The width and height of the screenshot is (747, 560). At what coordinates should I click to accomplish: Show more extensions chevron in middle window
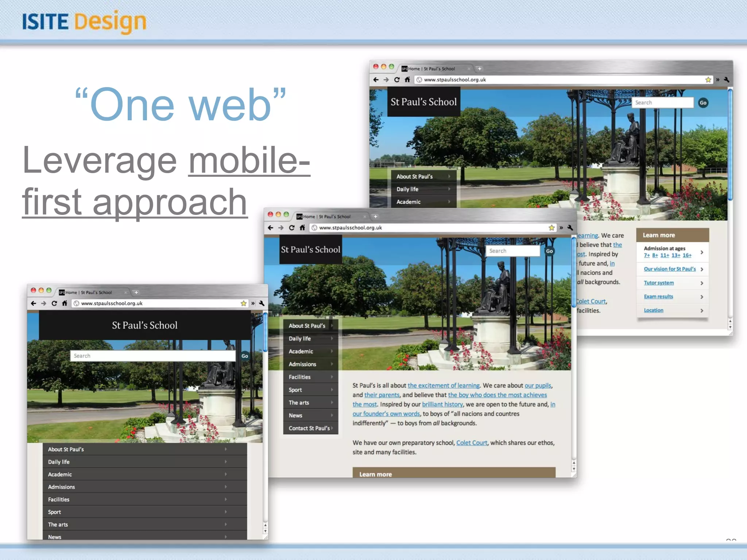point(561,227)
